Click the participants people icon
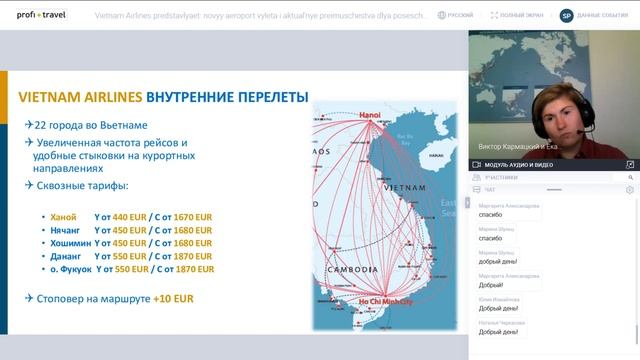Image resolution: width=640 pixels, height=360 pixels. point(476,178)
